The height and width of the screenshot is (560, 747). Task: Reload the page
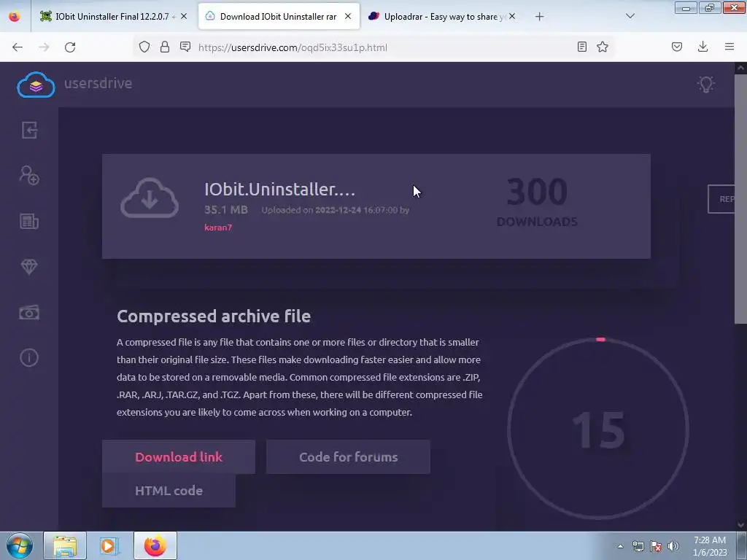tap(70, 47)
